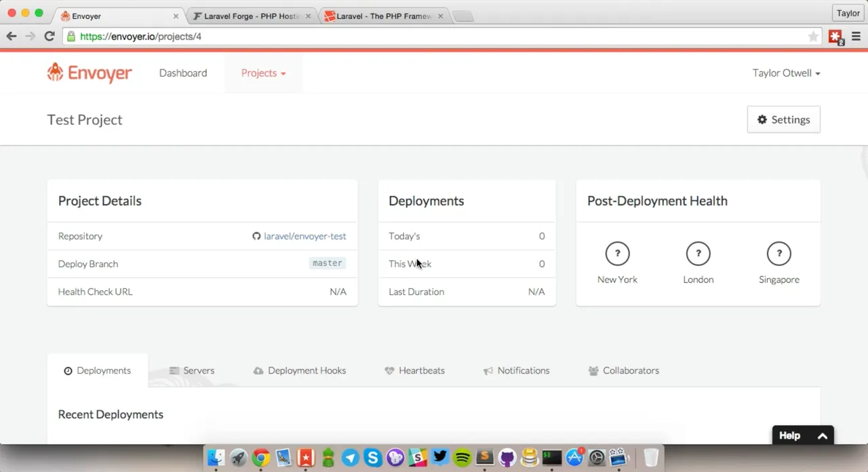Click the Envoyer logo in the navbar

(90, 73)
